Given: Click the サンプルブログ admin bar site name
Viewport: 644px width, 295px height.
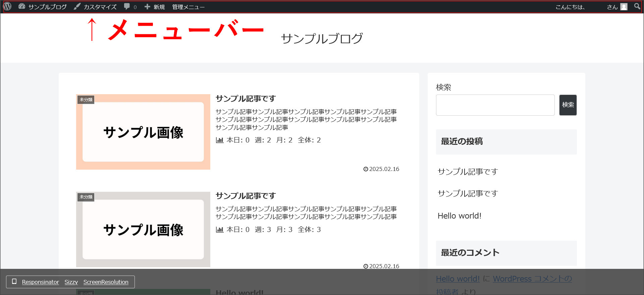Looking at the screenshot, I should tap(47, 7).
